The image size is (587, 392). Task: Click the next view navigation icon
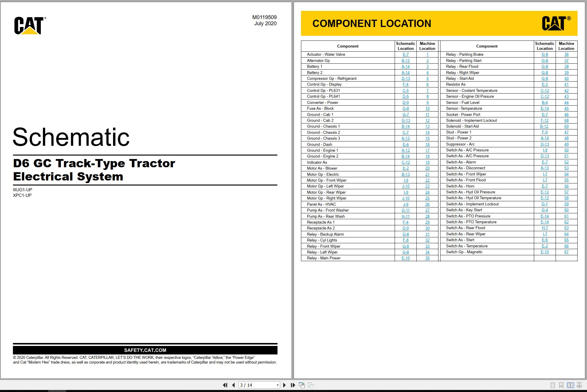(311, 385)
